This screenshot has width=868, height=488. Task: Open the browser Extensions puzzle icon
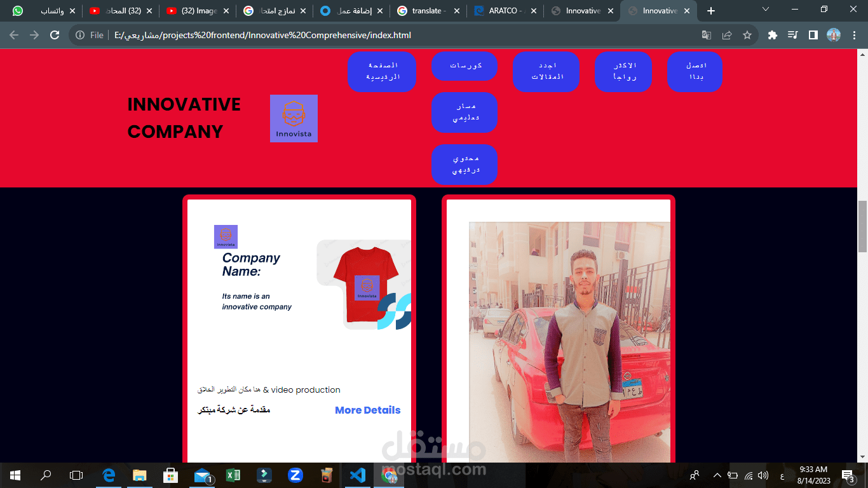(x=771, y=35)
